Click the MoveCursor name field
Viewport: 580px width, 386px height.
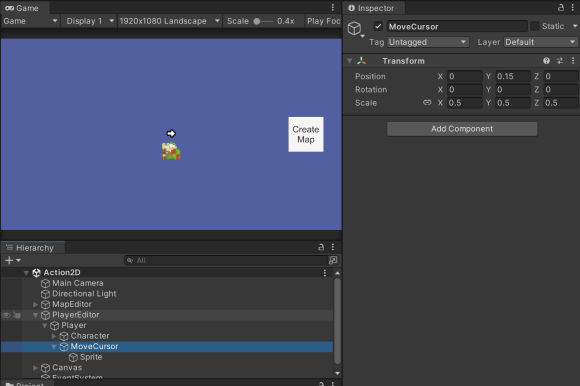(x=457, y=26)
